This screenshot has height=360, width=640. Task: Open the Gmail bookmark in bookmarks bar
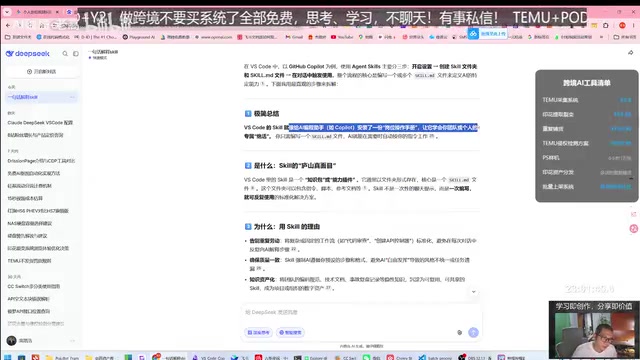[294, 37]
